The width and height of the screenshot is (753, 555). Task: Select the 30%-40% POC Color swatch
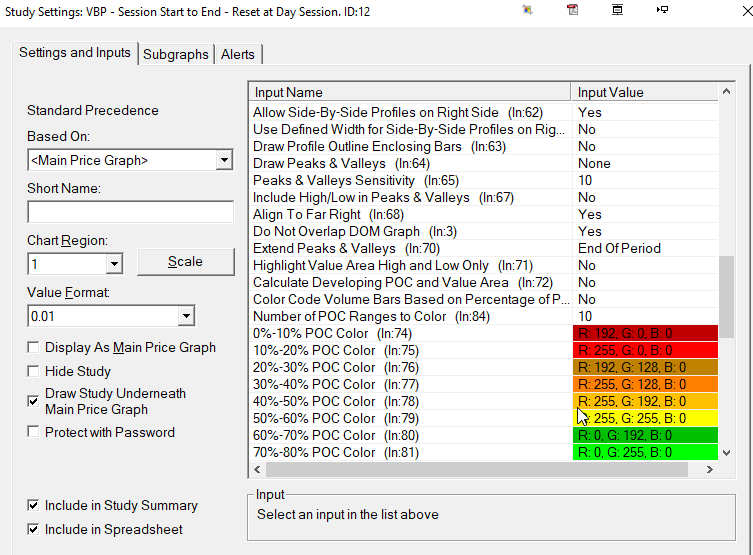pyautogui.click(x=645, y=384)
